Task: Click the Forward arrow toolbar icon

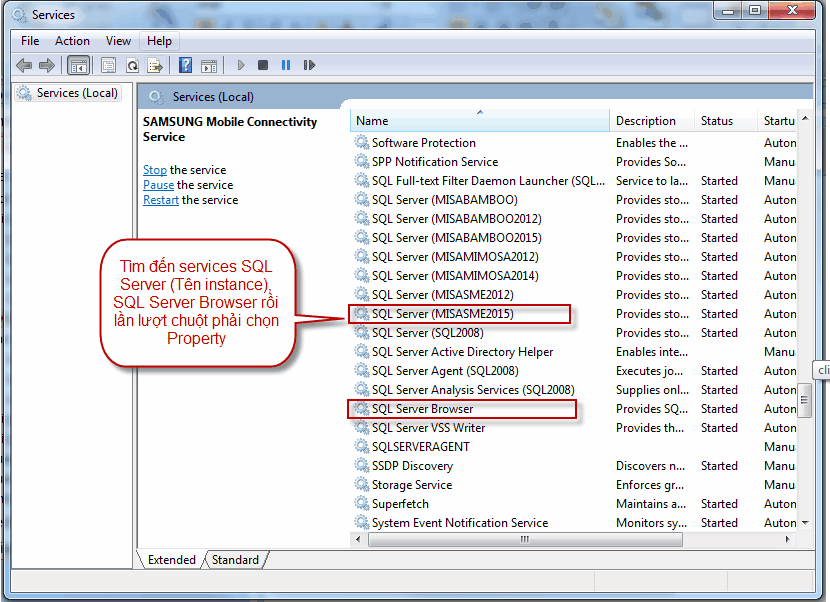Action: [47, 65]
